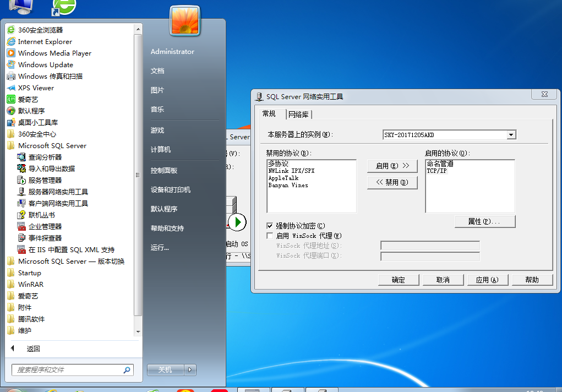
Task: Click the SQL Server network utility title icon
Action: point(259,96)
